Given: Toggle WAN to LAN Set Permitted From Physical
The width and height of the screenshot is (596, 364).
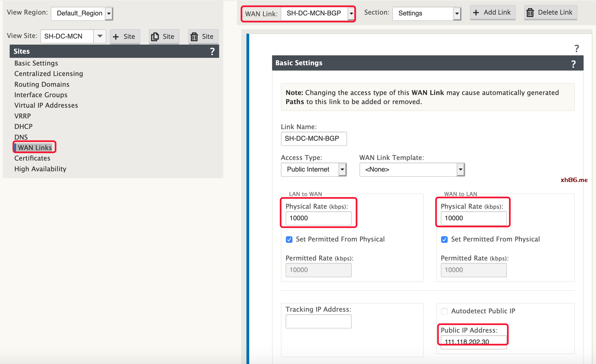Looking at the screenshot, I should pos(444,240).
